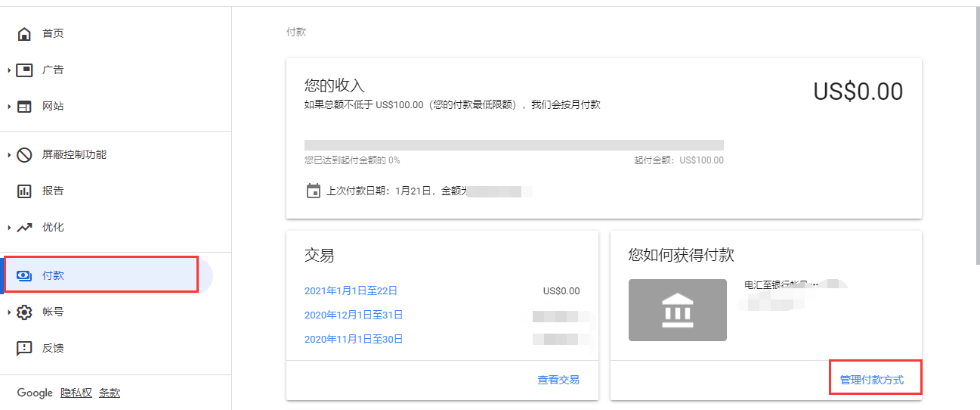Screen dimensions: 980x410
Task: Click the Sites (网站) icon in sidebar
Action: [24, 107]
